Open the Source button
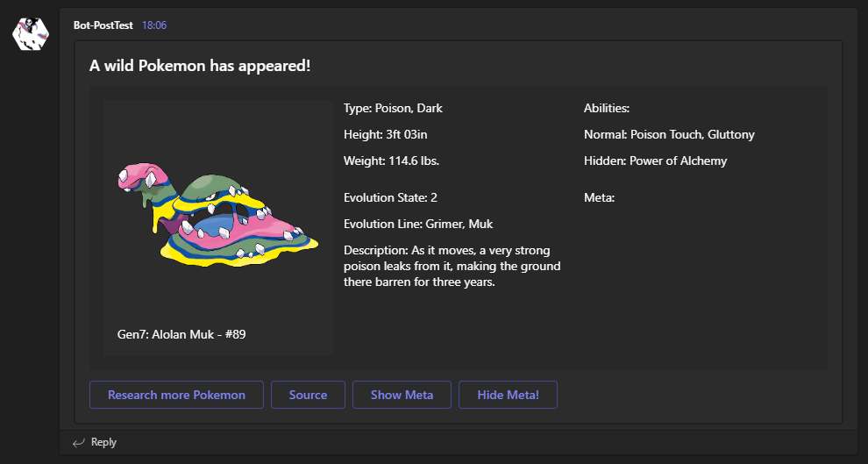 pyautogui.click(x=308, y=395)
